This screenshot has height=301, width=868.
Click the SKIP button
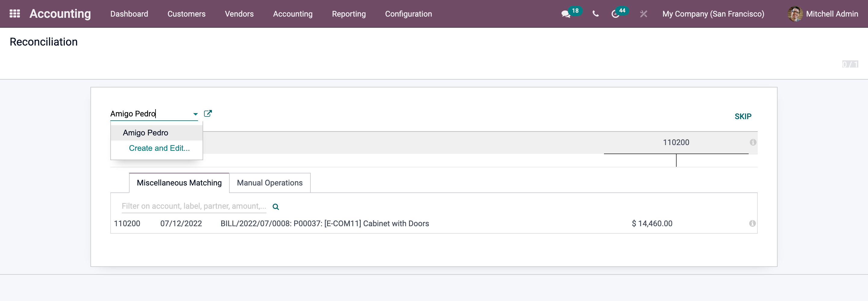tap(743, 117)
